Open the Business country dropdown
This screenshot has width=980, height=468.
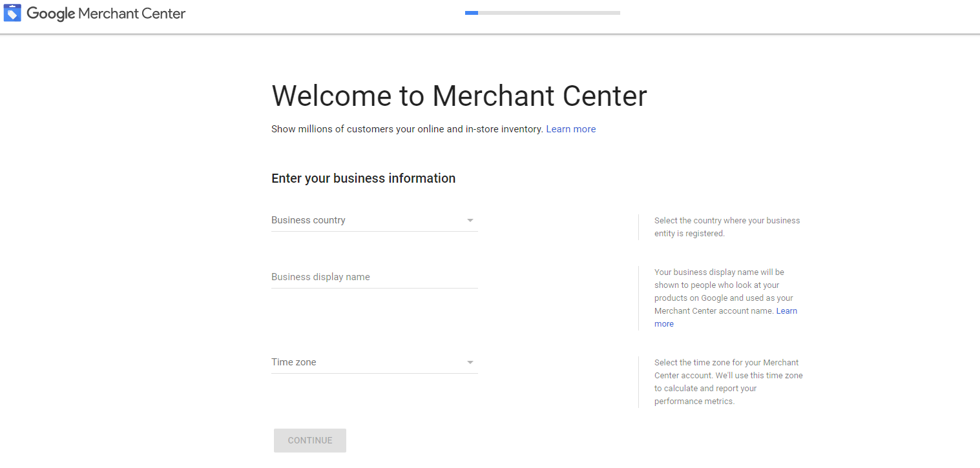click(374, 220)
